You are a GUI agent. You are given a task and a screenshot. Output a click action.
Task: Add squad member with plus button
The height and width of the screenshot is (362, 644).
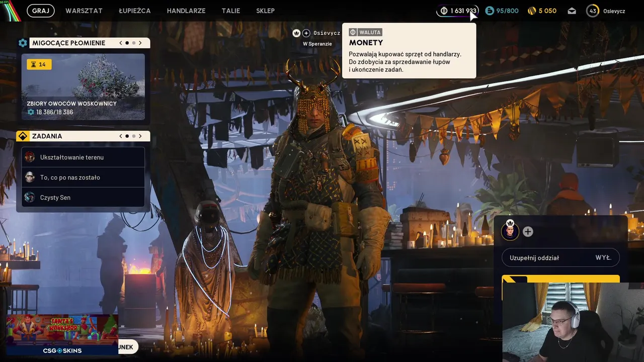point(528,231)
